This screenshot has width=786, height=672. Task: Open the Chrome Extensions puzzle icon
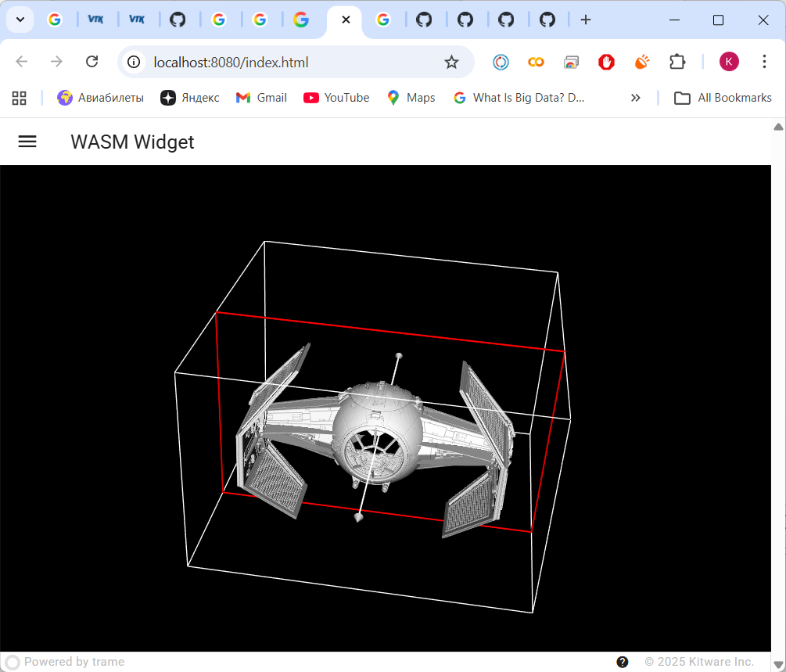pyautogui.click(x=677, y=62)
